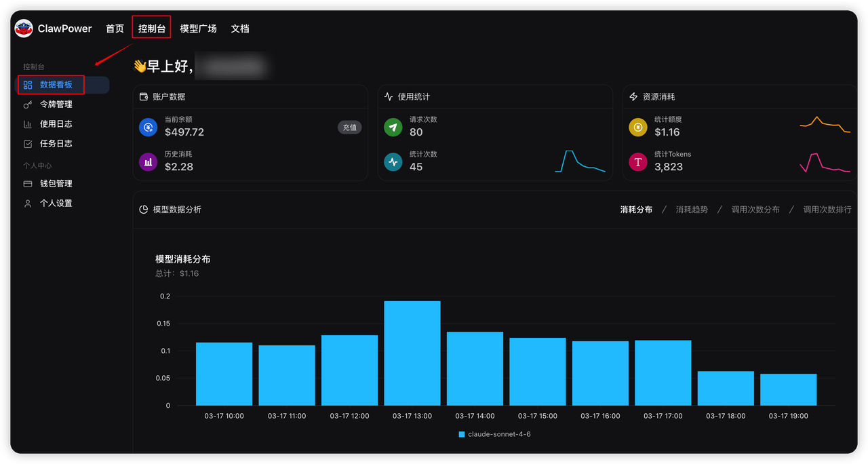Click the 统计额度 value $1.16
Viewport: 868px width, 464px height.
coord(667,132)
